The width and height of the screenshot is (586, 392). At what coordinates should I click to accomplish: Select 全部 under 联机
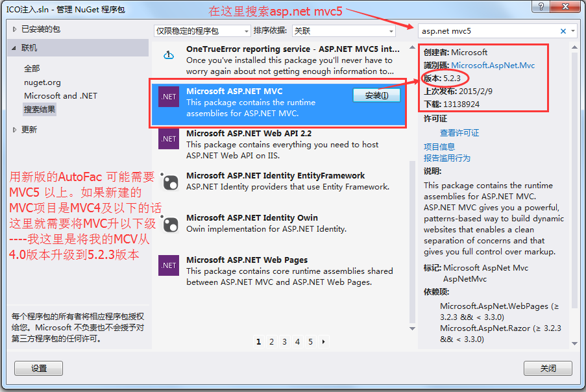(x=32, y=68)
